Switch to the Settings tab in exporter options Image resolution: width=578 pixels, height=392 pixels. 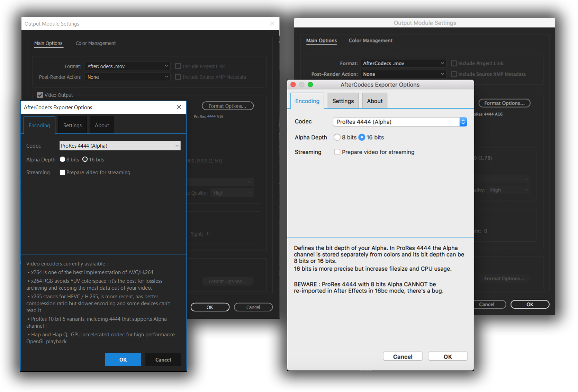pyautogui.click(x=72, y=125)
